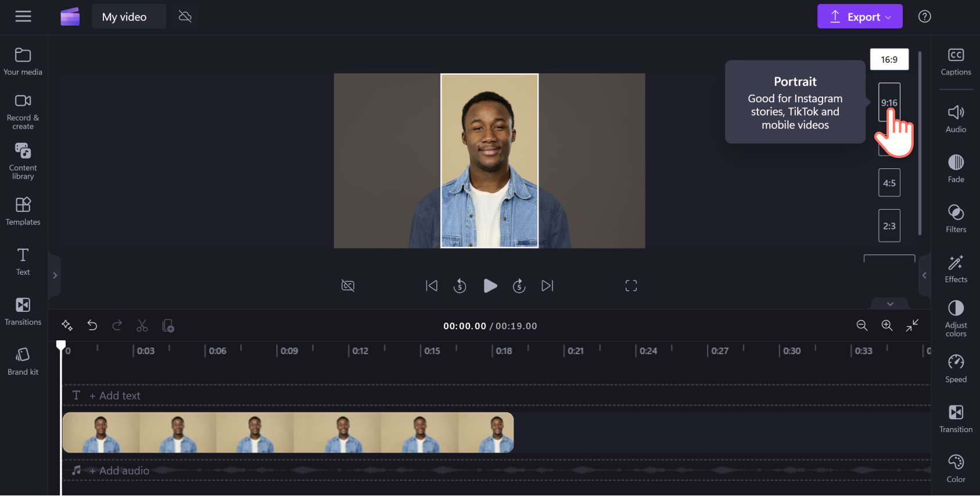The height and width of the screenshot is (496, 980).
Task: Click the Clipchamp logo icon
Action: click(x=70, y=16)
